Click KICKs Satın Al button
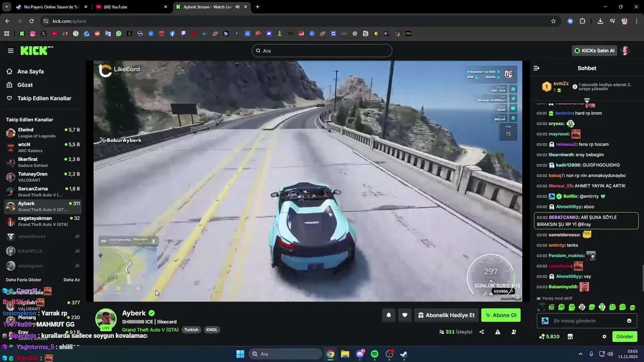This screenshot has height=362, width=644. (595, 50)
